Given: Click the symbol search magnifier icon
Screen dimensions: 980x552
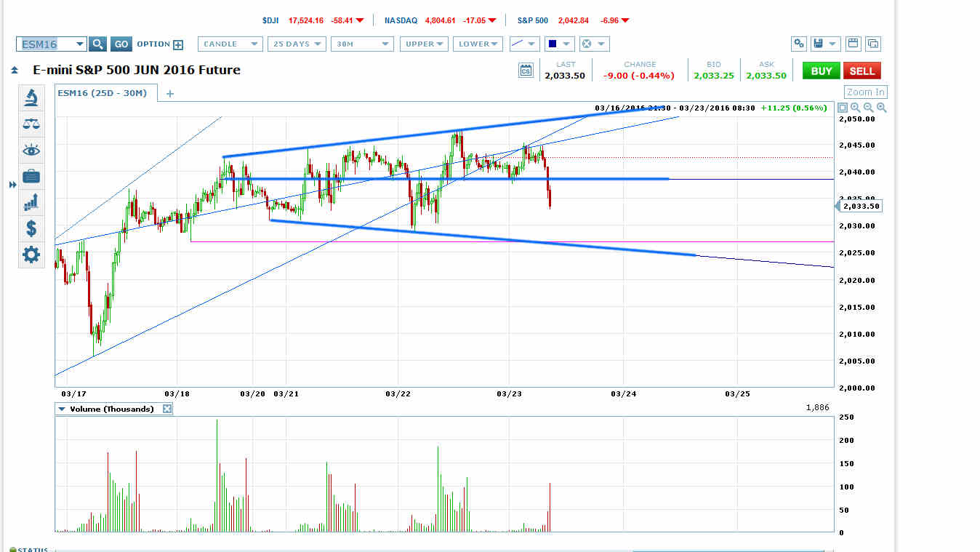Looking at the screenshot, I should click(98, 44).
